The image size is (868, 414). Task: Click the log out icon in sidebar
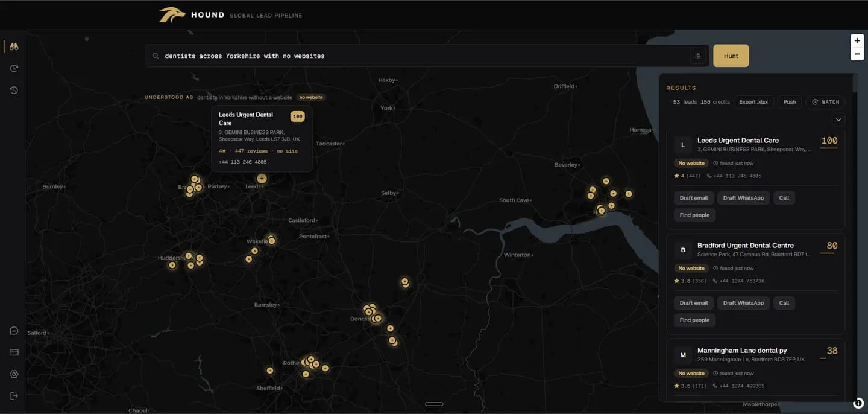[x=14, y=395]
